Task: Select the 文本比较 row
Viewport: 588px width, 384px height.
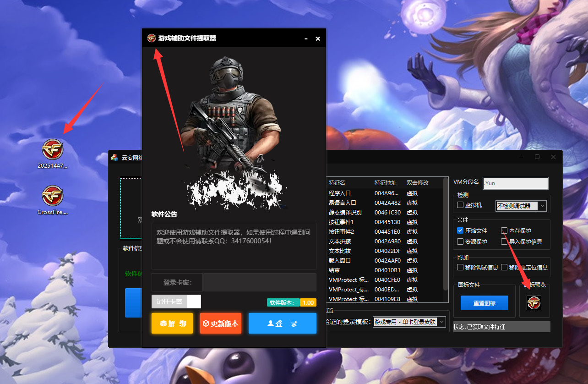Action: point(385,251)
